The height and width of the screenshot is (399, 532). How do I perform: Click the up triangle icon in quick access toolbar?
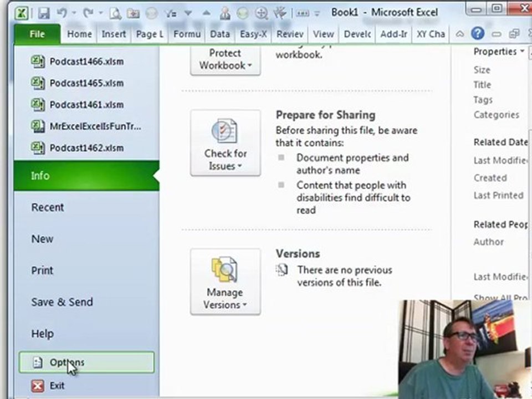point(206,13)
